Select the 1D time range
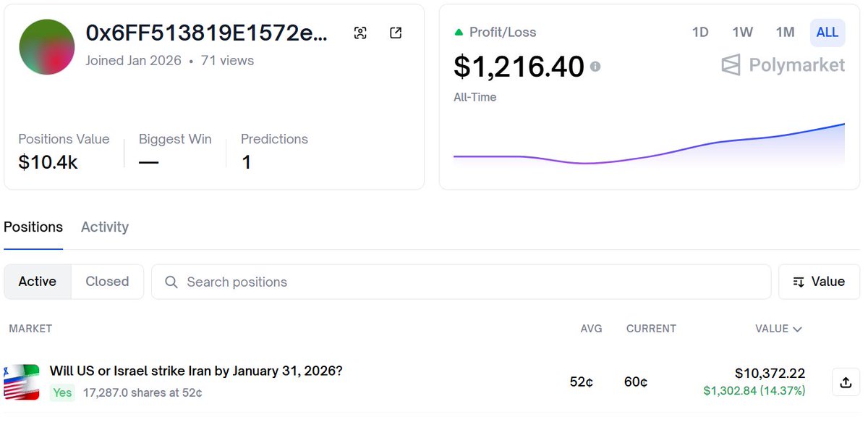Screen dimensions: 868x425 click(700, 32)
